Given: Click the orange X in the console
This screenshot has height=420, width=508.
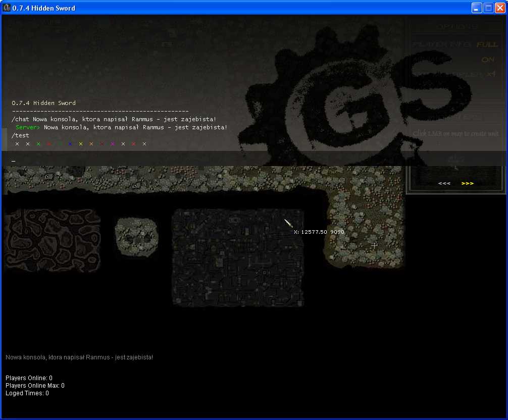Looking at the screenshot, I should (91, 144).
